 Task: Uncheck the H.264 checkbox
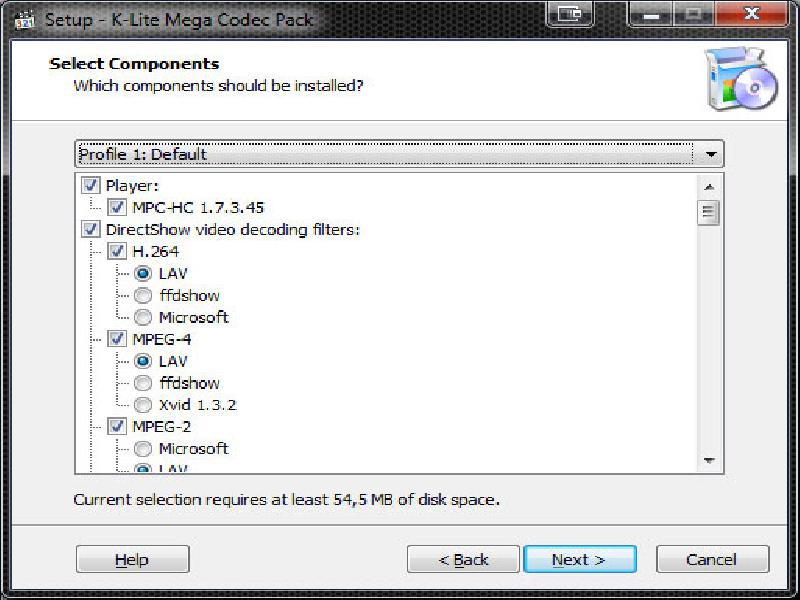(x=117, y=251)
